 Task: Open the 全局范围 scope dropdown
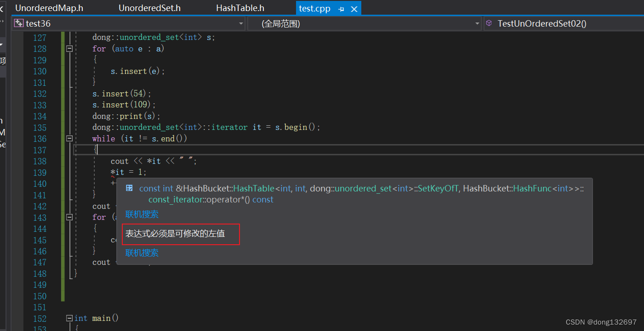[478, 23]
